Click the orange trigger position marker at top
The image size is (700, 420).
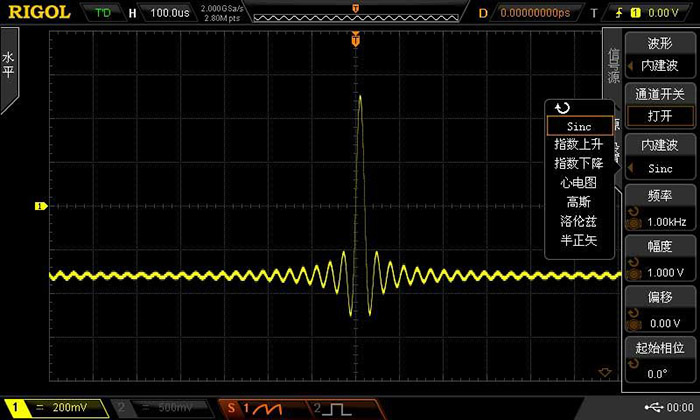click(x=355, y=40)
